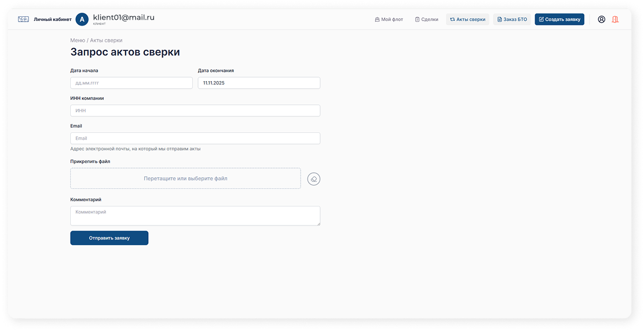Click the file drop zone to choose file
644x331 pixels.
(185, 179)
